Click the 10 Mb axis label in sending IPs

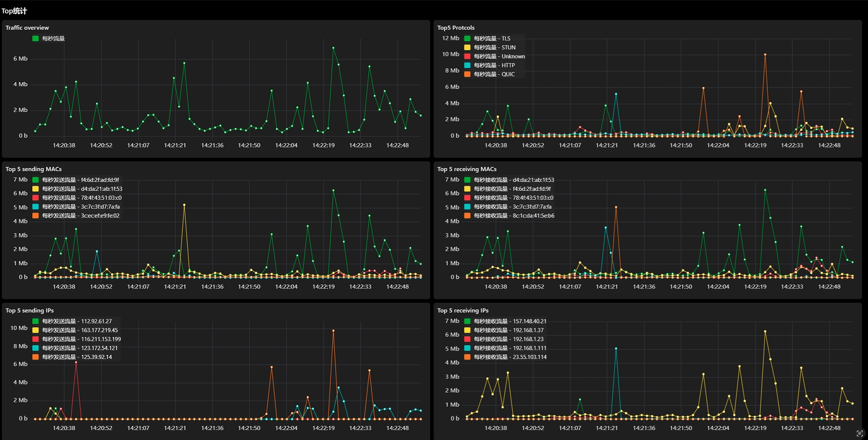point(19,328)
